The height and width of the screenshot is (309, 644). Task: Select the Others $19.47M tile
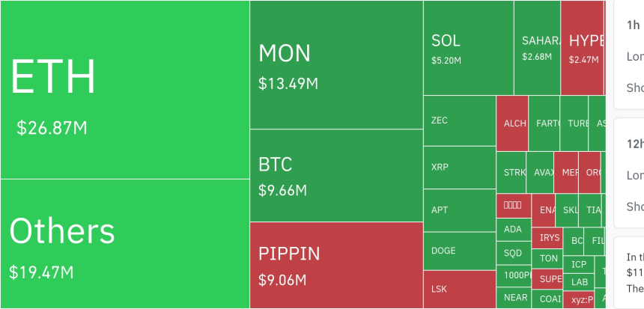tap(124, 243)
